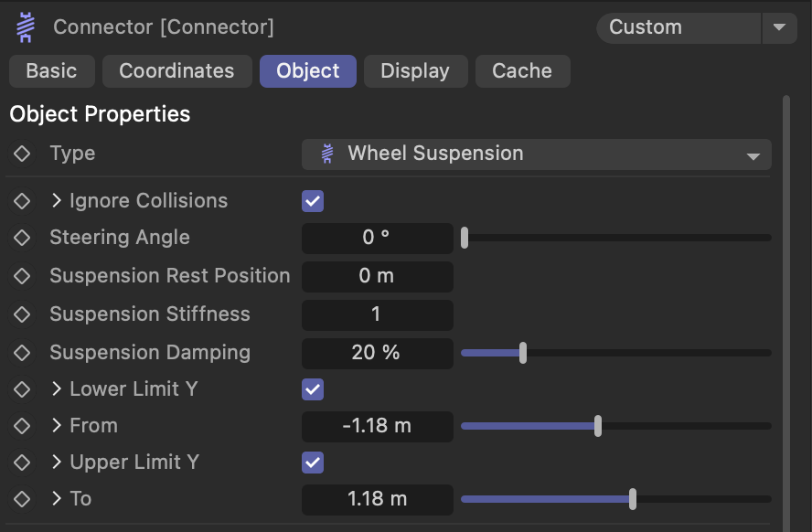Click keyframe diamond beside Steering Angle
This screenshot has height=532, width=812.
(x=22, y=238)
